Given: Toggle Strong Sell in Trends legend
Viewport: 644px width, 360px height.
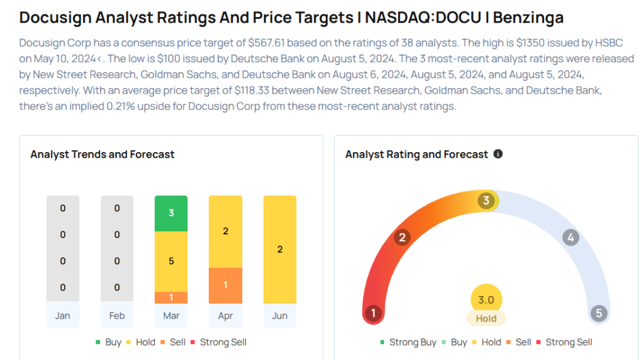Looking at the screenshot, I should [218, 342].
